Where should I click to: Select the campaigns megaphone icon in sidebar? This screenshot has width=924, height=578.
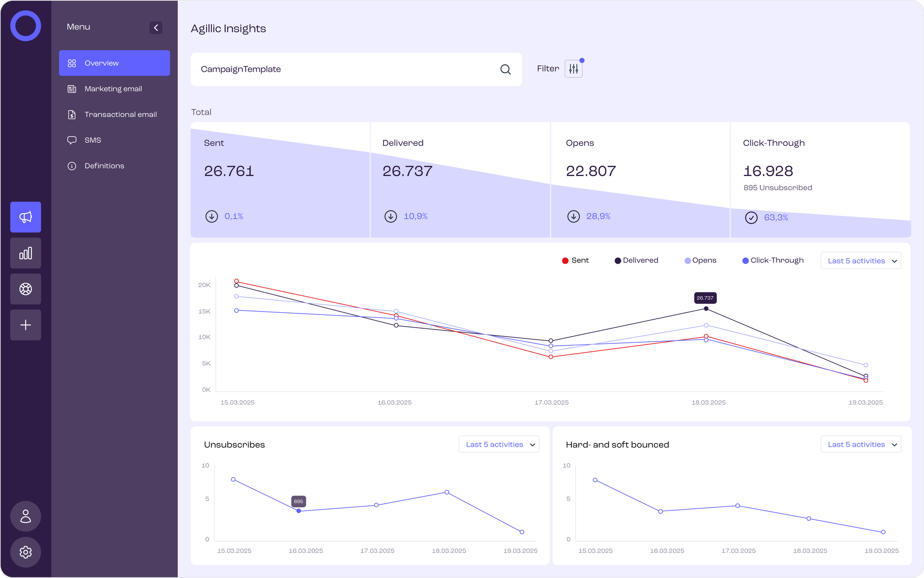(25, 217)
